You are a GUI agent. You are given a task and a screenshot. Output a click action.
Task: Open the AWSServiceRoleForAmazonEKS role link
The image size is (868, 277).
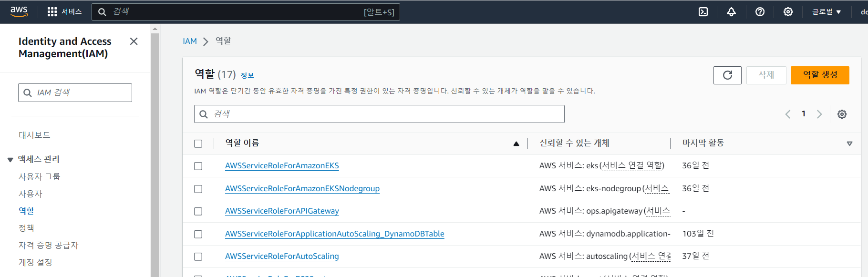click(x=282, y=165)
